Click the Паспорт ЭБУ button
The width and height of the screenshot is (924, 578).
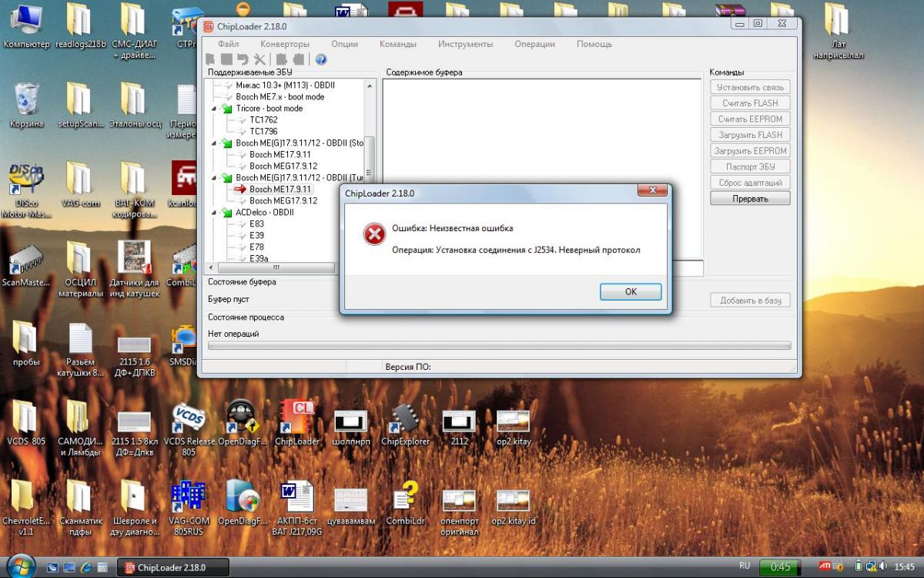pos(750,167)
